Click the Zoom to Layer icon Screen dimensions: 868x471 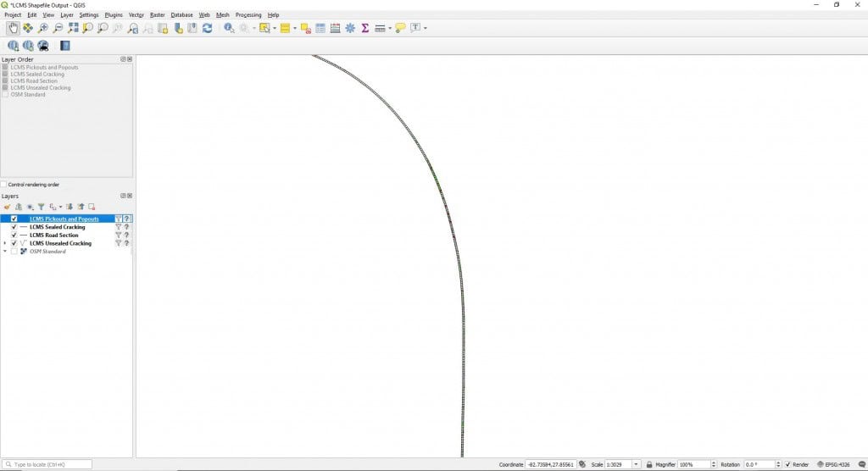click(103, 28)
